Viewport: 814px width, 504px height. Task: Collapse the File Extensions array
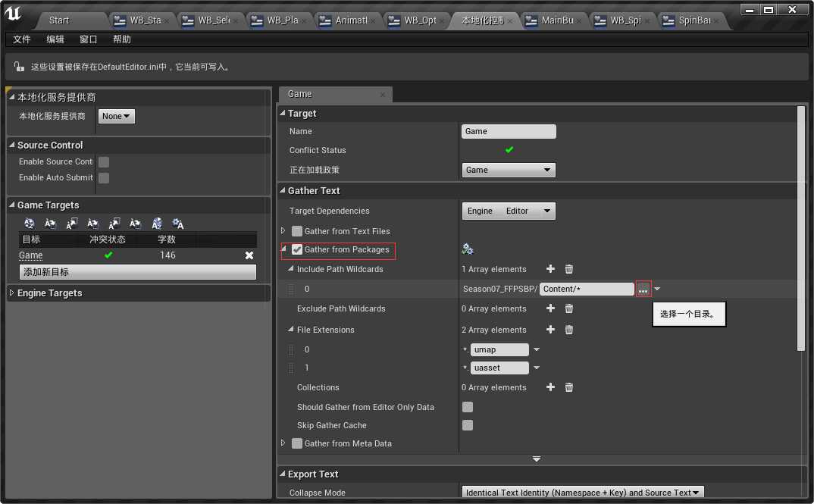pyautogui.click(x=291, y=329)
